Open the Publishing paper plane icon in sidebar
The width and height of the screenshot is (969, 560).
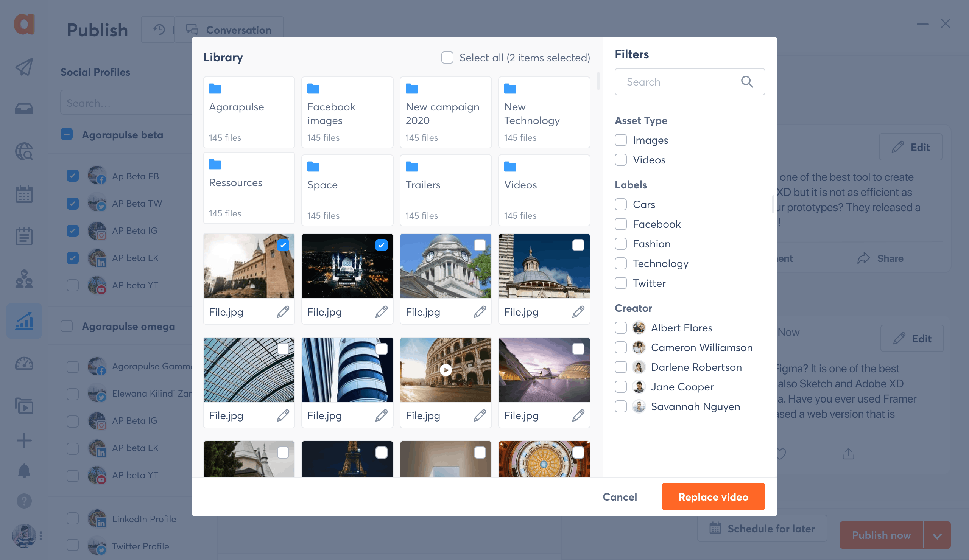pos(24,67)
